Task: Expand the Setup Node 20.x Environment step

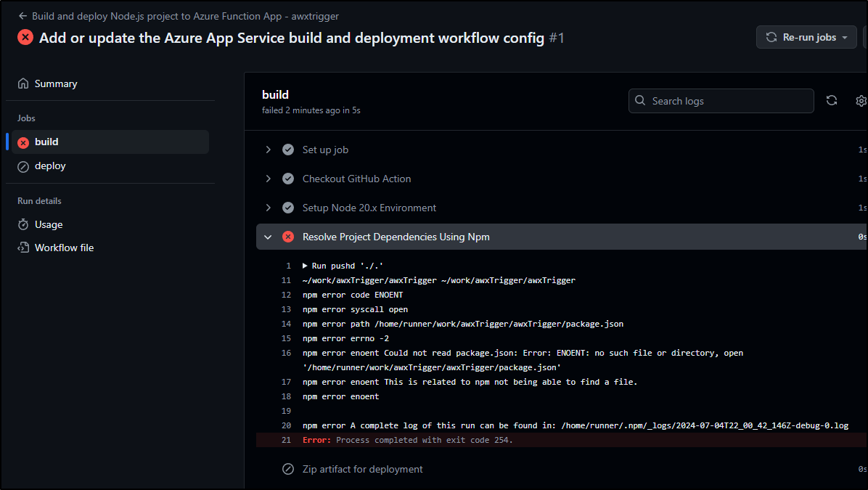Action: (269, 208)
